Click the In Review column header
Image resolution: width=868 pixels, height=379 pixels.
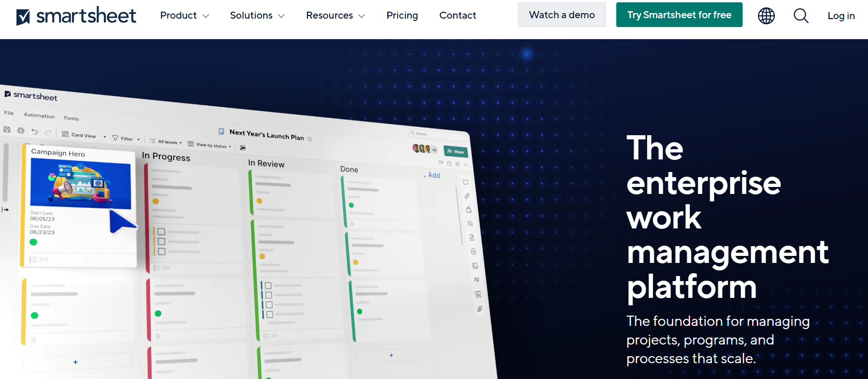point(266,163)
